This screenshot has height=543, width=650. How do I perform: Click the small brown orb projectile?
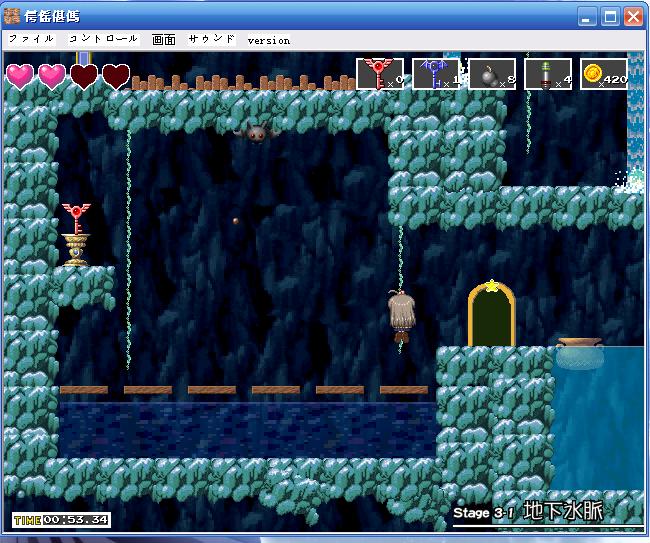click(235, 221)
